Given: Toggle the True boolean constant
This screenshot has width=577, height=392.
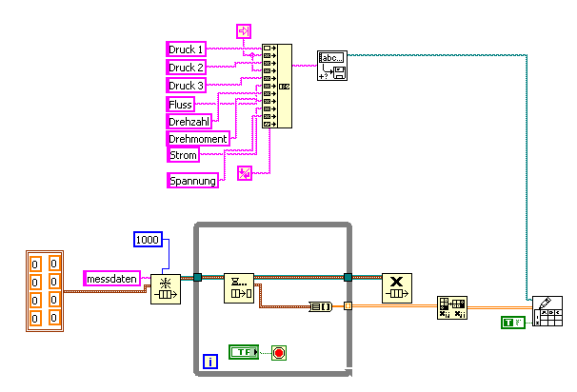Looking at the screenshot, I should [513, 323].
